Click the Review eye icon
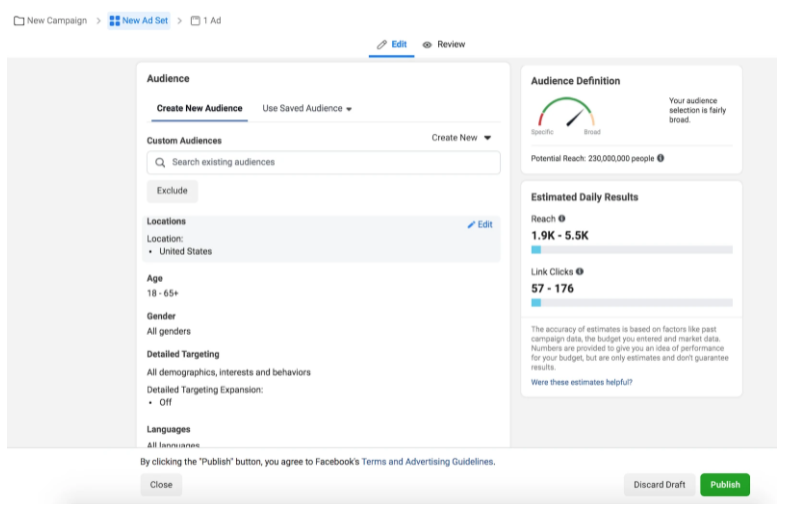Screen dimensions: 785x514 [x=427, y=45]
